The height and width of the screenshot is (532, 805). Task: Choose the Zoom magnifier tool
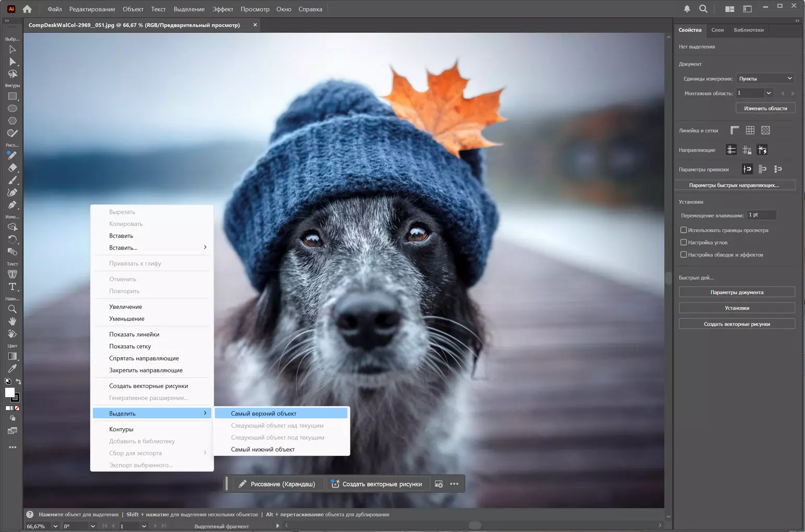click(x=13, y=309)
